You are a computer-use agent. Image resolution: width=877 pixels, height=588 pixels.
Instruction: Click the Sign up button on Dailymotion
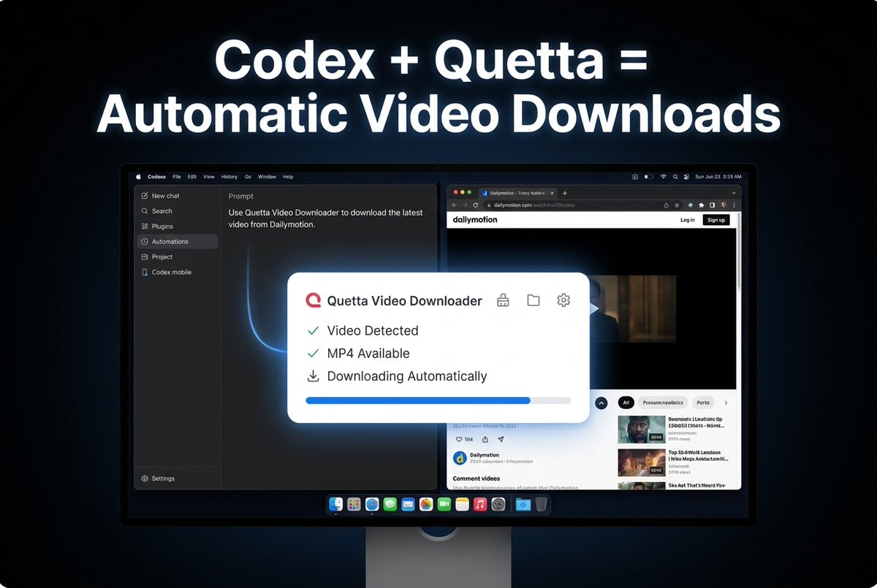pyautogui.click(x=716, y=220)
